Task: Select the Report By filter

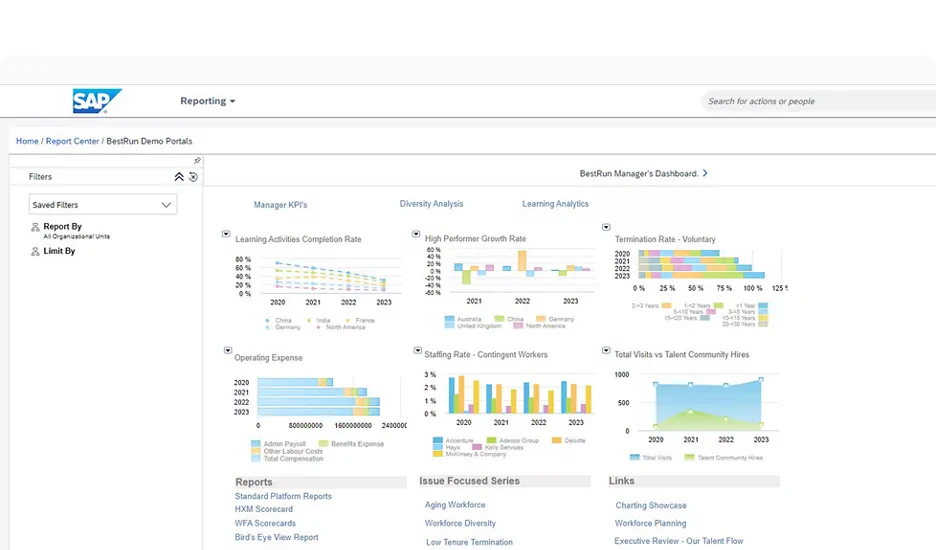Action: tap(63, 227)
